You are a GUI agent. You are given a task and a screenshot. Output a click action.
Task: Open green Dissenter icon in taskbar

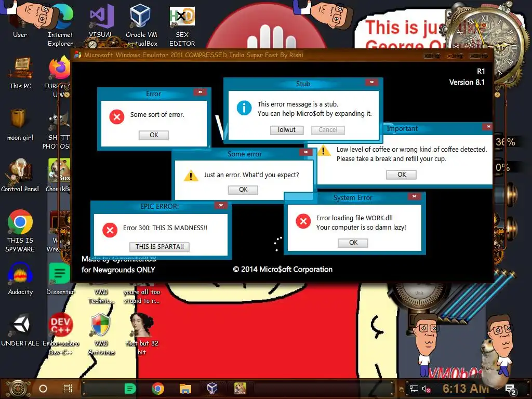(130, 389)
